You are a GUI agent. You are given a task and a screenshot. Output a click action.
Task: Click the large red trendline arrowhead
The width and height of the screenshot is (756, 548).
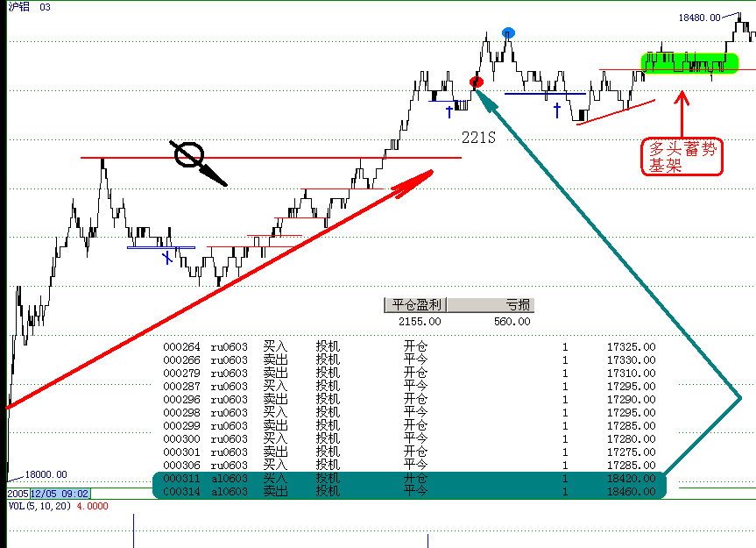coord(421,176)
